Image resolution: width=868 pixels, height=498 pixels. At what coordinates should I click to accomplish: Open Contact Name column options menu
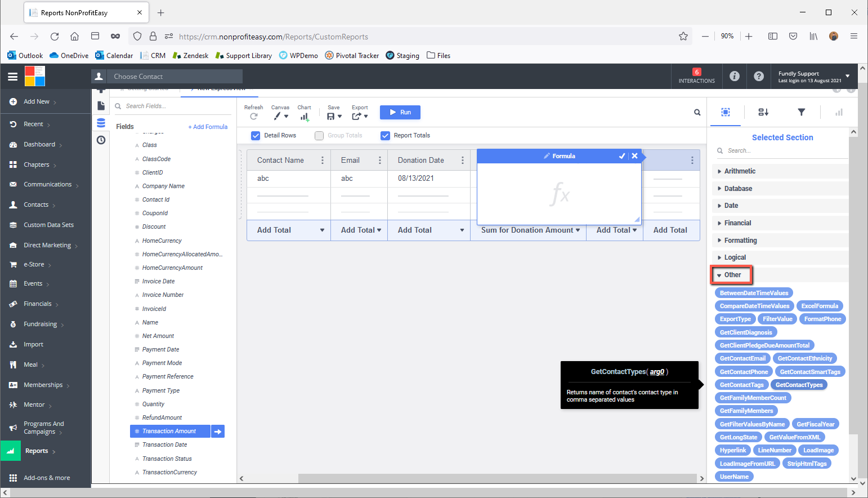click(x=323, y=161)
